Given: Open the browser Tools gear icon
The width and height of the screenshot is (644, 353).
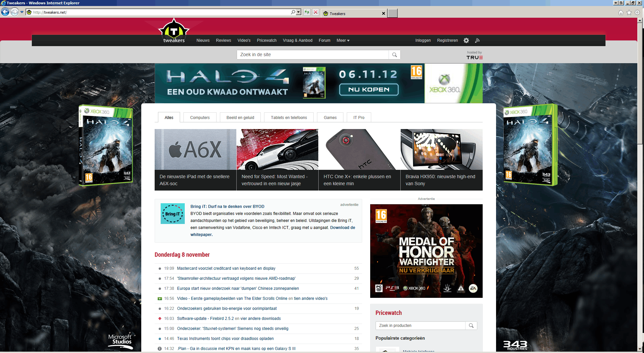Looking at the screenshot, I should [x=637, y=13].
